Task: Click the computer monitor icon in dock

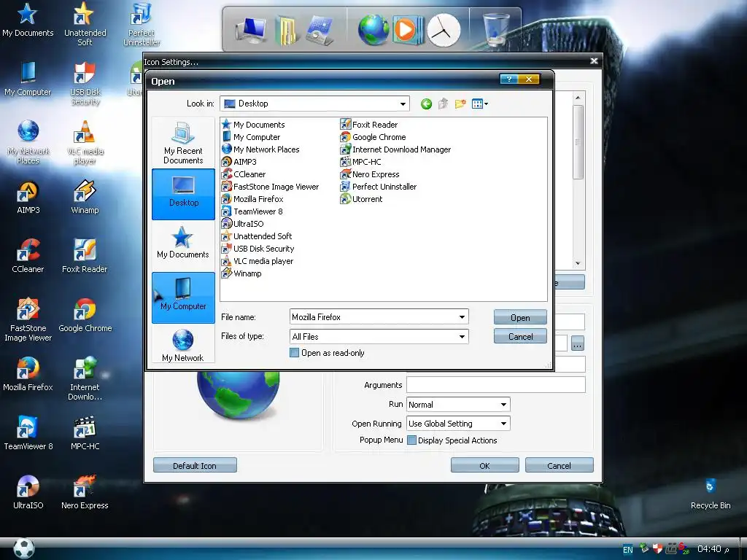Action: [x=251, y=29]
